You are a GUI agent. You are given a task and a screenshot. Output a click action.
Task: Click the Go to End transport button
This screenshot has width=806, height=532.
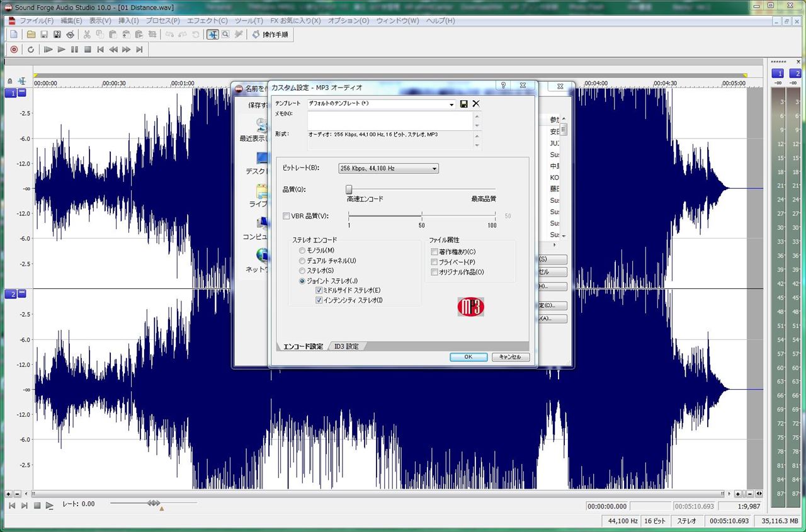tap(140, 49)
